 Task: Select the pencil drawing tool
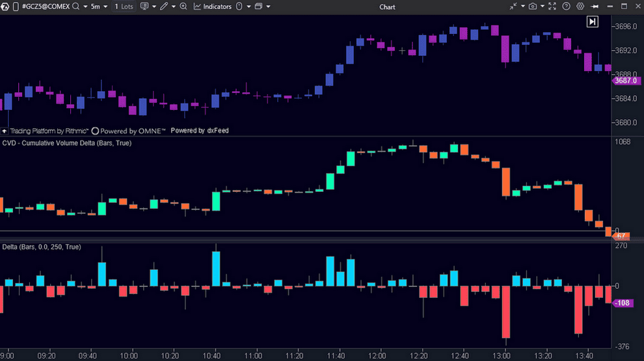coord(164,7)
